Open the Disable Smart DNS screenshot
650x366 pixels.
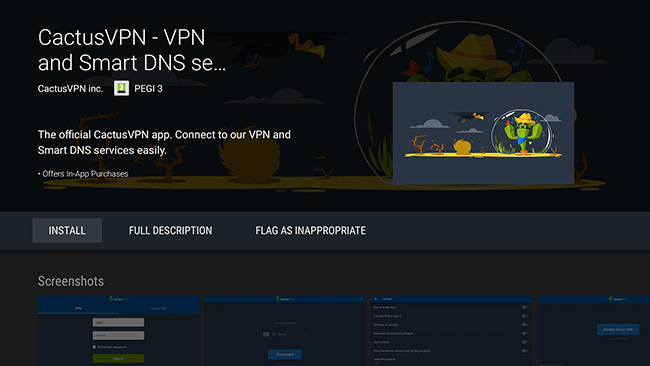594,330
